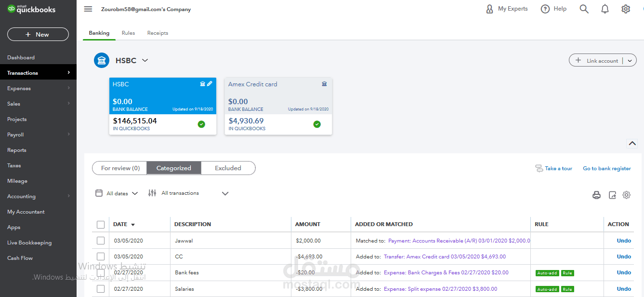Undo the Jawwal transaction

[624, 241]
